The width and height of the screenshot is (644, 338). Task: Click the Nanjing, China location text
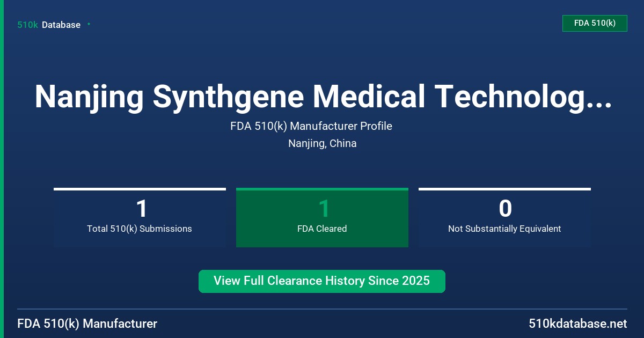322,143
